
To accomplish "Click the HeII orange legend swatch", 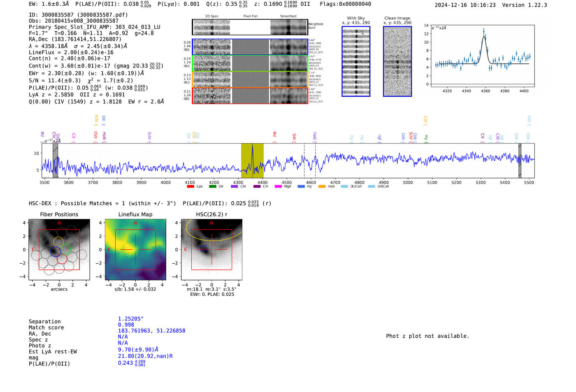I will [x=322, y=187].
